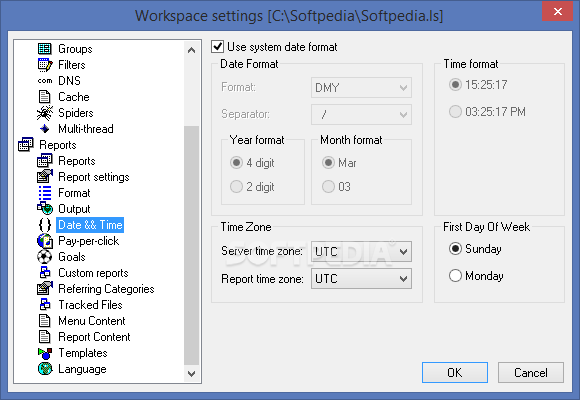Open the Server time zone dropdown
The width and height of the screenshot is (580, 400).
[x=361, y=252]
